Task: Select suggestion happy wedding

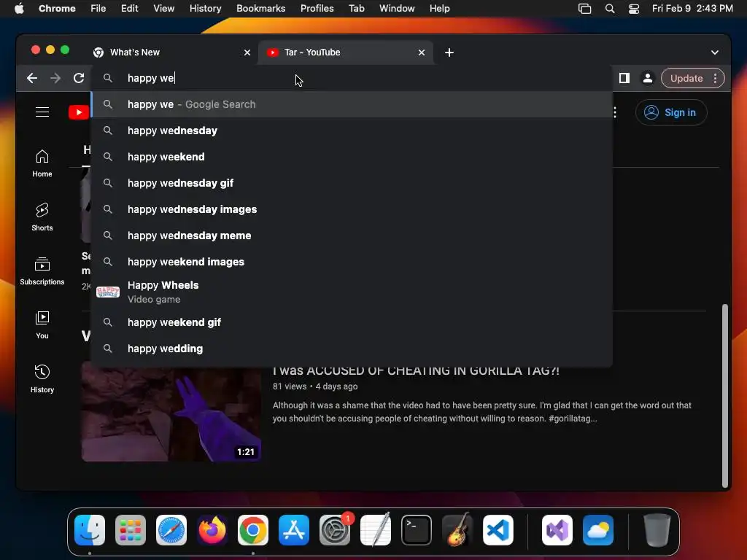Action: (352, 349)
